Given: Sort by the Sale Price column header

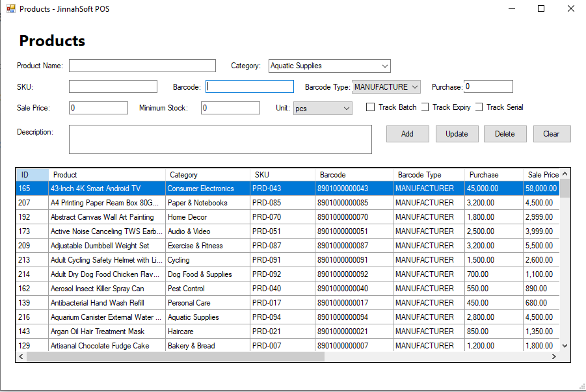Looking at the screenshot, I should [x=541, y=175].
